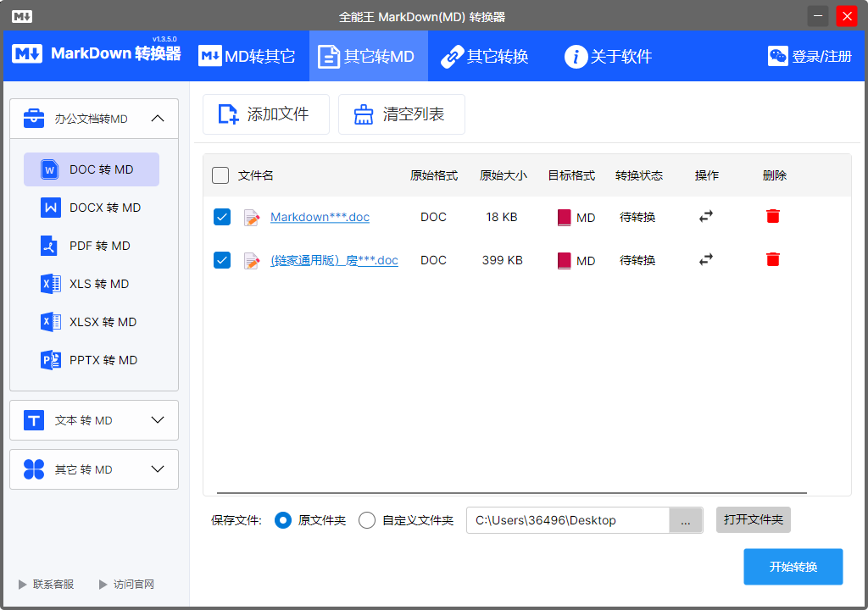Viewport: 868px width, 610px height.
Task: Click the ... browse folder button
Action: coord(686,520)
